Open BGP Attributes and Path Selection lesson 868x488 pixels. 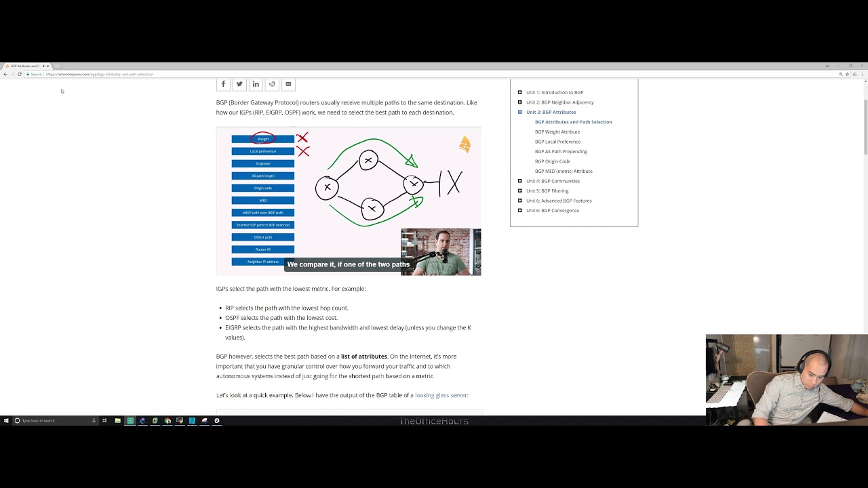pyautogui.click(x=574, y=122)
